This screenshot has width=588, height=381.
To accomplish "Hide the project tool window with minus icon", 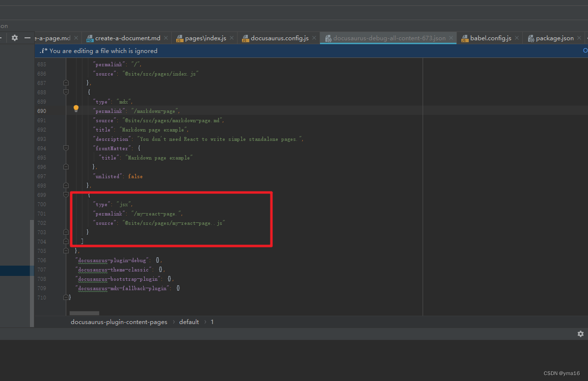I will (x=27, y=38).
